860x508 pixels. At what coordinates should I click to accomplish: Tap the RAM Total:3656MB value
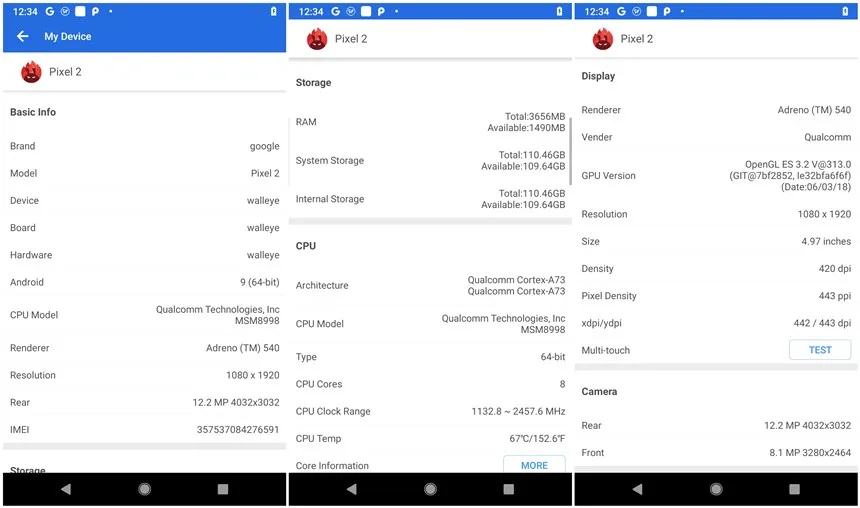[x=535, y=116]
